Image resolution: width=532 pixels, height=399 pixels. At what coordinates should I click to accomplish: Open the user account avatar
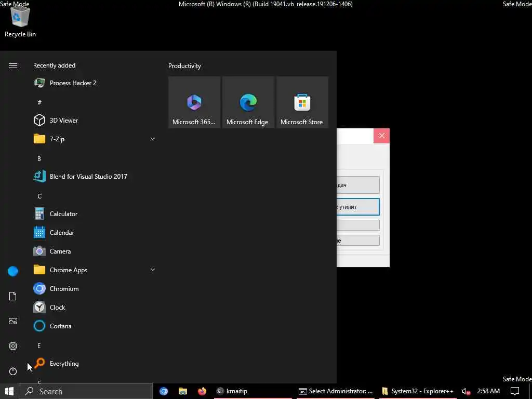click(13, 271)
